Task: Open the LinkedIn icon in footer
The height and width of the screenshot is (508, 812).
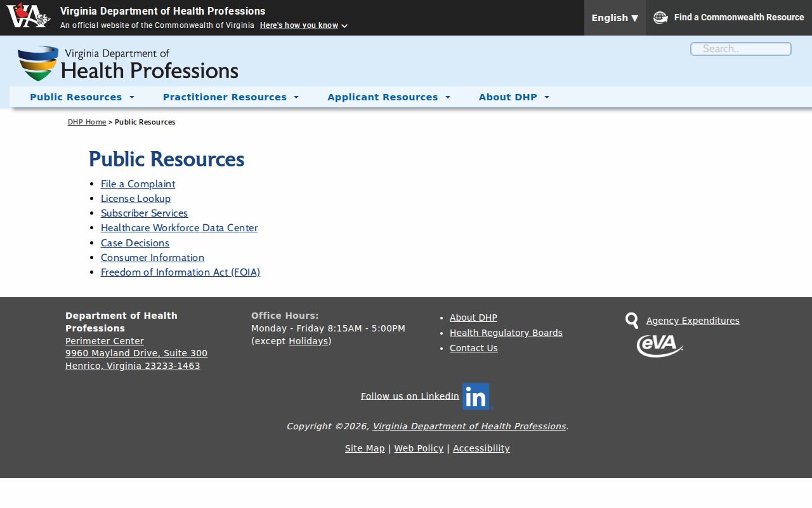Action: [477, 396]
